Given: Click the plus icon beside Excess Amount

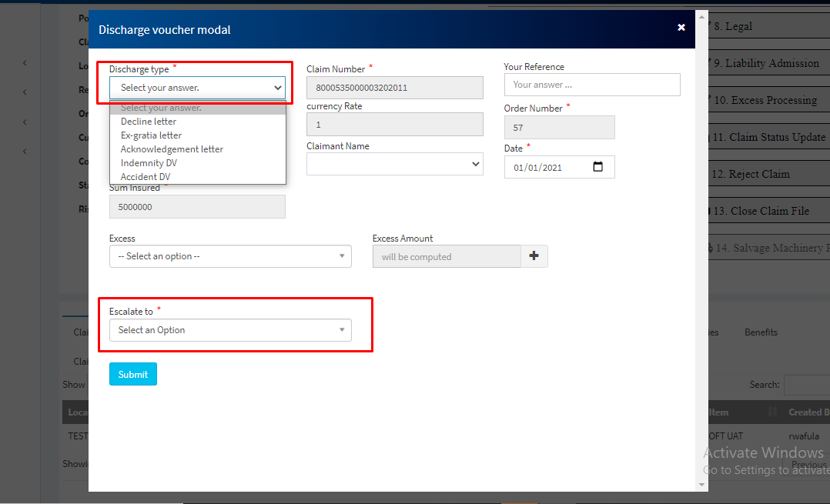Looking at the screenshot, I should [534, 256].
